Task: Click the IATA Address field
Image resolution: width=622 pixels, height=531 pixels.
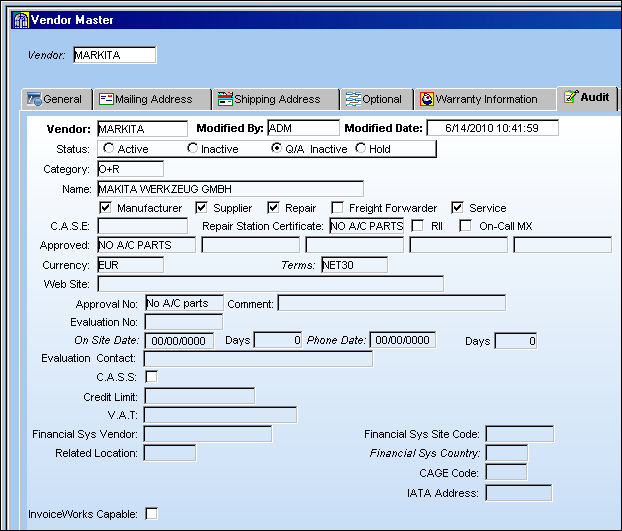Action: (x=518, y=493)
